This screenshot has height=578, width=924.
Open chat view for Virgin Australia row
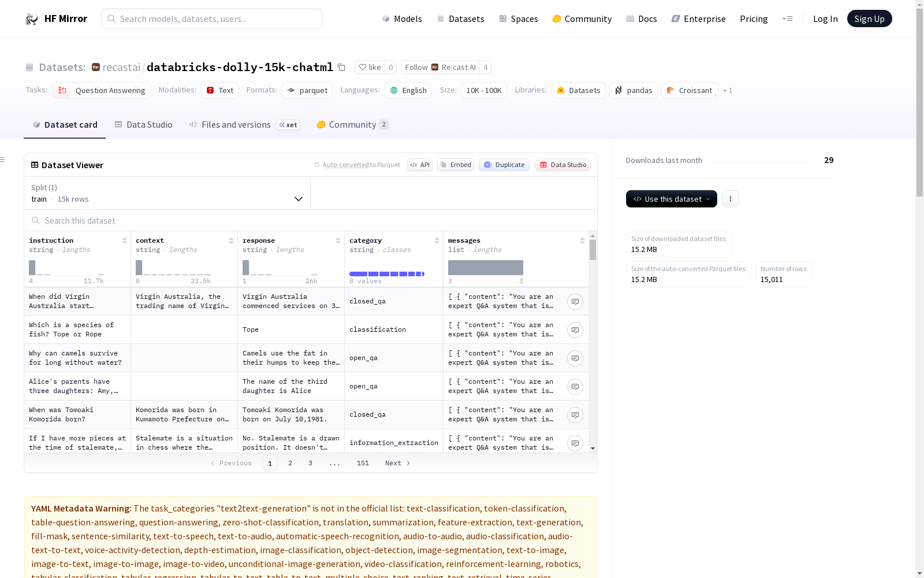point(575,302)
